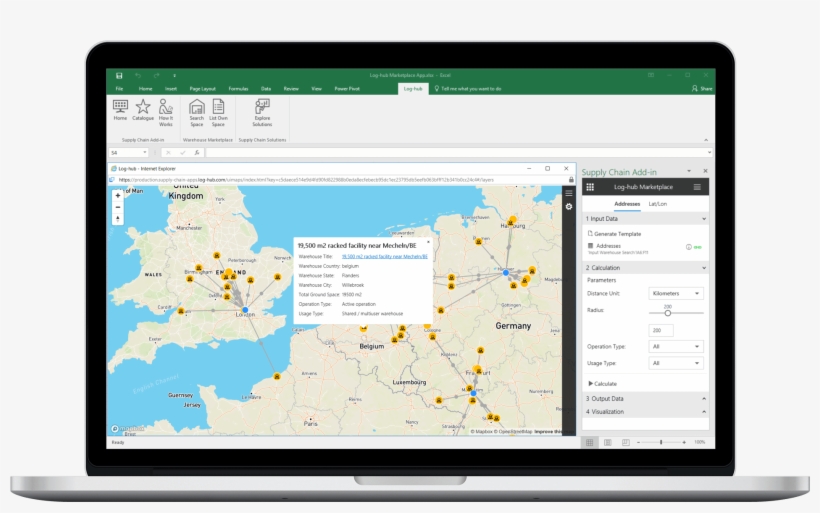
Task: Switch to Page Break Preview in status bar
Action: (625, 442)
